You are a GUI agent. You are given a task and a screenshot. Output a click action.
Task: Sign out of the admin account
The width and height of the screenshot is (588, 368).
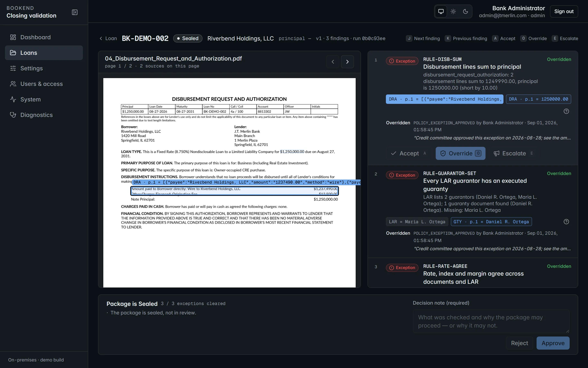point(564,11)
